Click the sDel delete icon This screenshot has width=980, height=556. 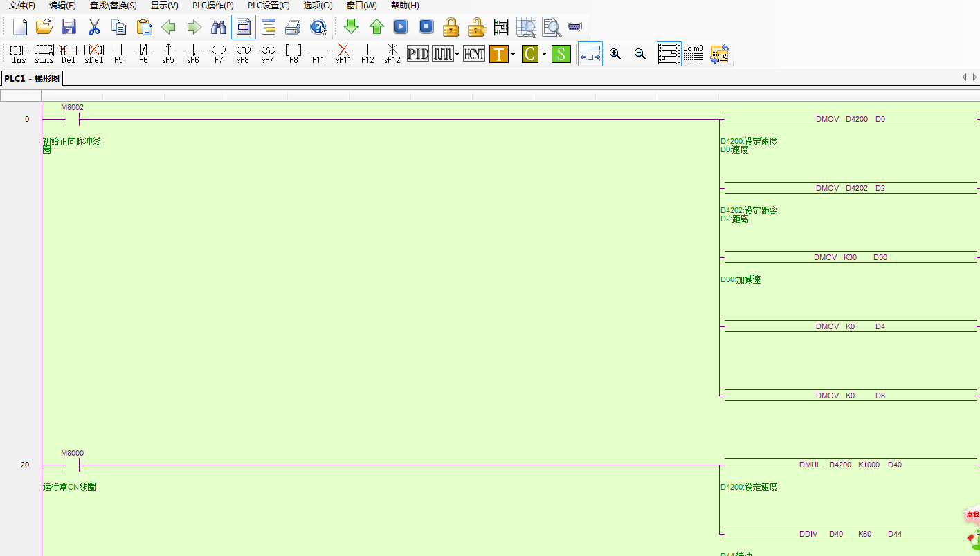pyautogui.click(x=93, y=53)
